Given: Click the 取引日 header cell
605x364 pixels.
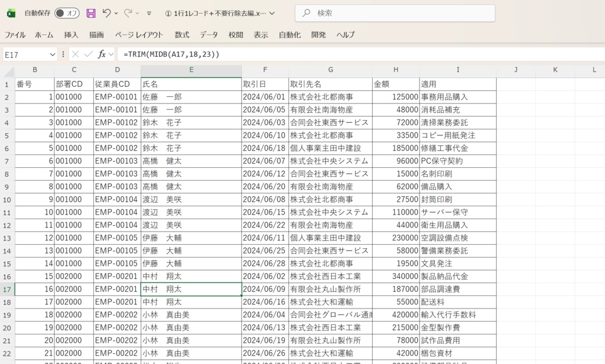Looking at the screenshot, I should coord(265,84).
